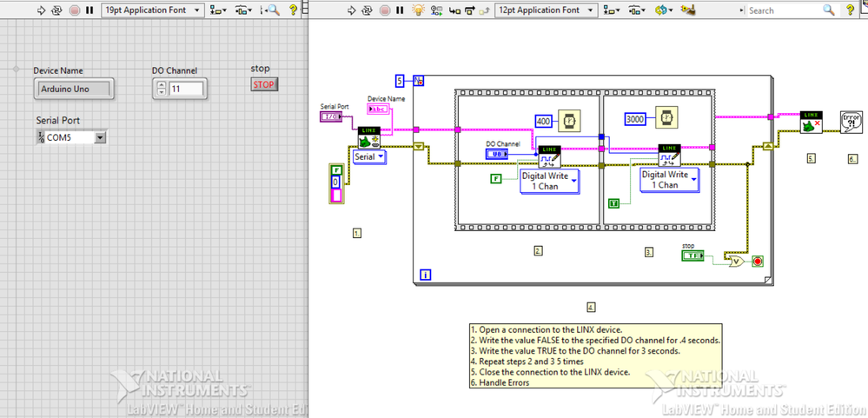Toggle Highlight Execution light bulb
This screenshot has height=418, width=868.
click(x=421, y=10)
